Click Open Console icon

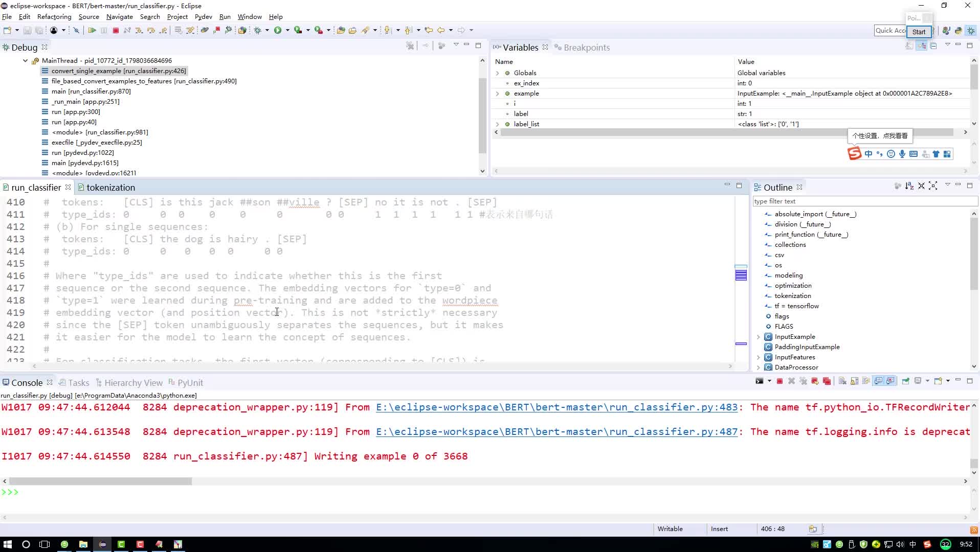tap(939, 381)
